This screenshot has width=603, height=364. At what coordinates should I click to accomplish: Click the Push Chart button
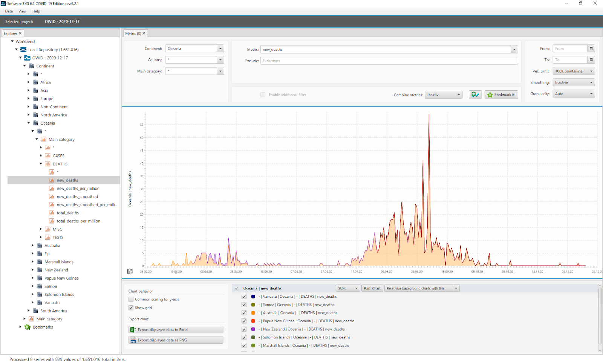click(372, 288)
